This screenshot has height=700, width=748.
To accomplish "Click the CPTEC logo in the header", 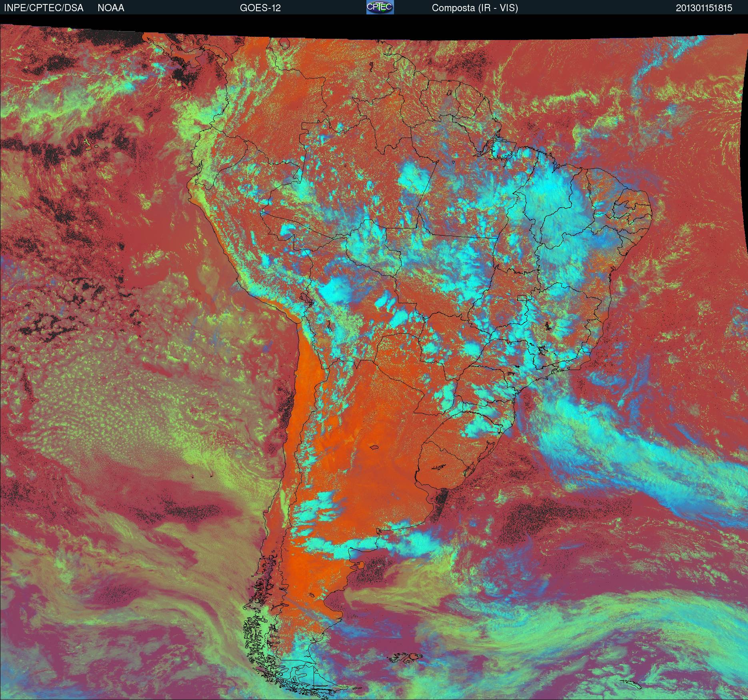I will pyautogui.click(x=380, y=7).
